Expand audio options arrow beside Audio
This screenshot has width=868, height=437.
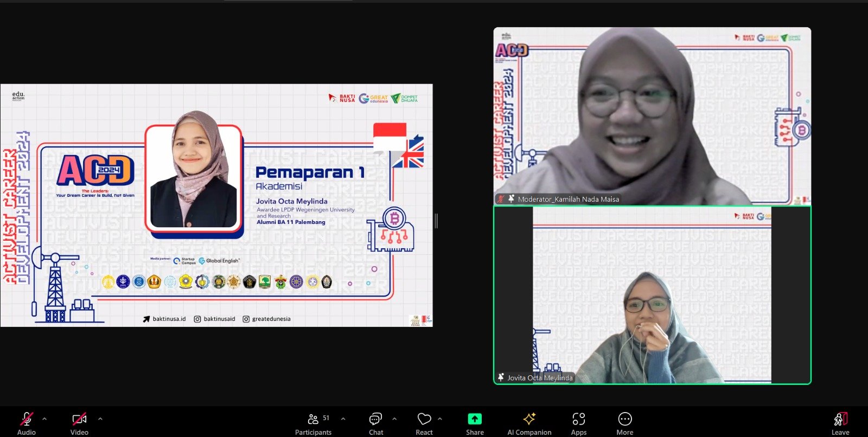coord(44,419)
